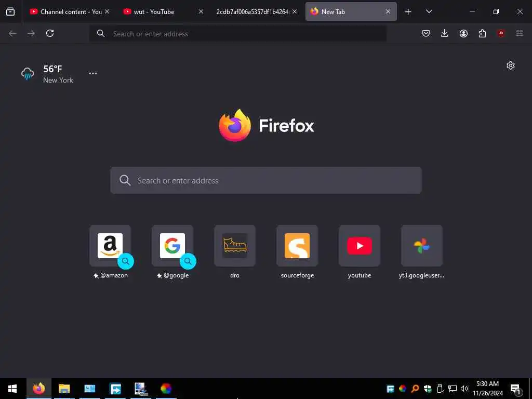Open volume control in system tray
This screenshot has height=399, width=532.
[x=464, y=389]
